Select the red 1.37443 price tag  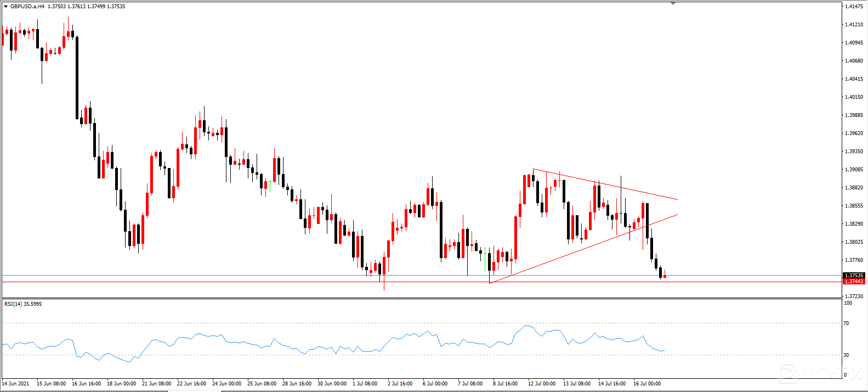853,282
